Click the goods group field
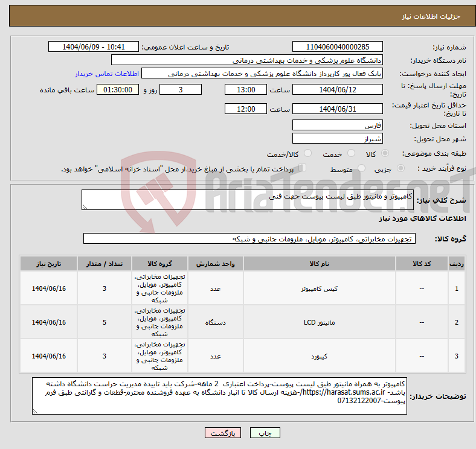Image resolution: width=476 pixels, height=449 pixels. [249, 238]
